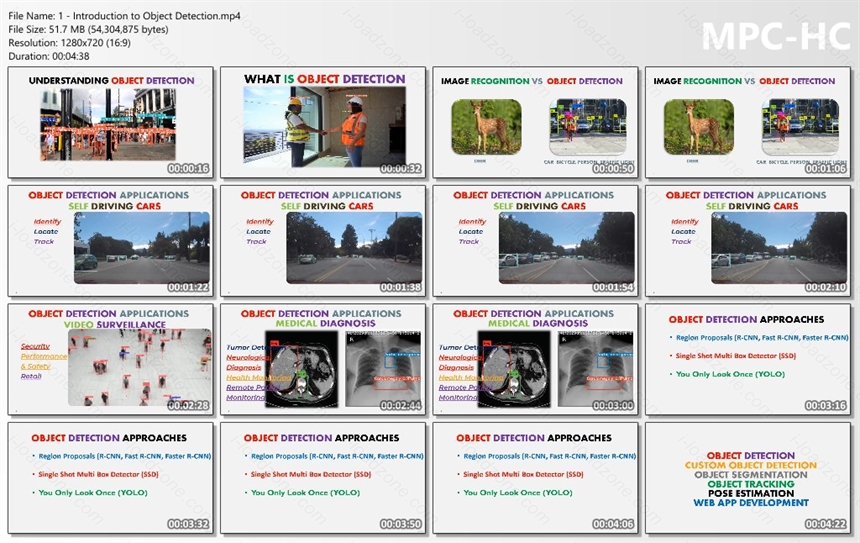This screenshot has width=860, height=543.
Task: Open the approaches frame stamped 00:03:50
Action: [x=323, y=478]
